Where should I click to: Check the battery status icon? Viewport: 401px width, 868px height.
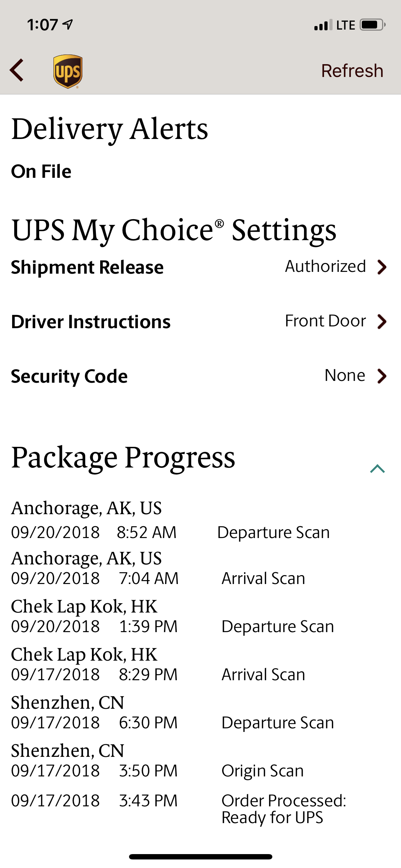coord(372,25)
